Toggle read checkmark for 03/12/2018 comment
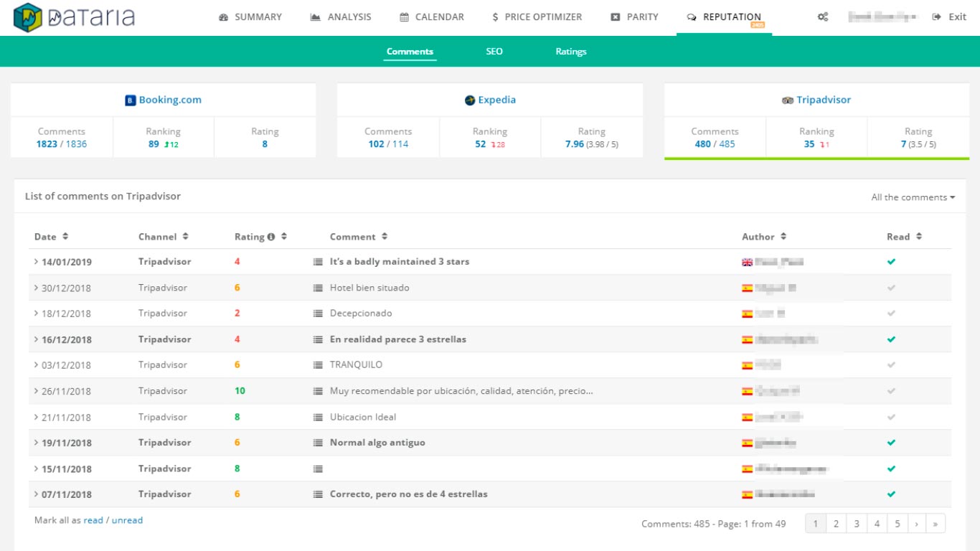Screen dimensions: 980x551 [891, 365]
